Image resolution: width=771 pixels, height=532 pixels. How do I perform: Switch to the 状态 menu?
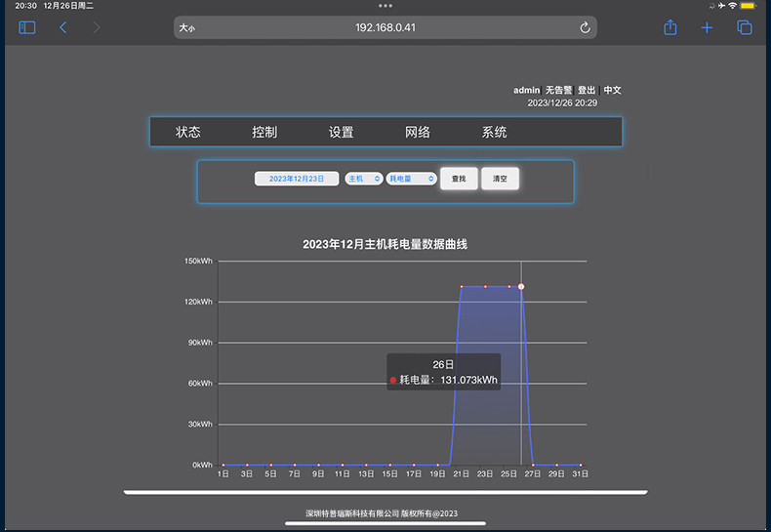click(188, 133)
